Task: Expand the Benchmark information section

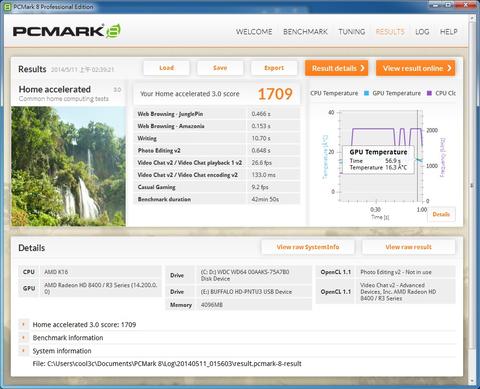Action: click(23, 338)
